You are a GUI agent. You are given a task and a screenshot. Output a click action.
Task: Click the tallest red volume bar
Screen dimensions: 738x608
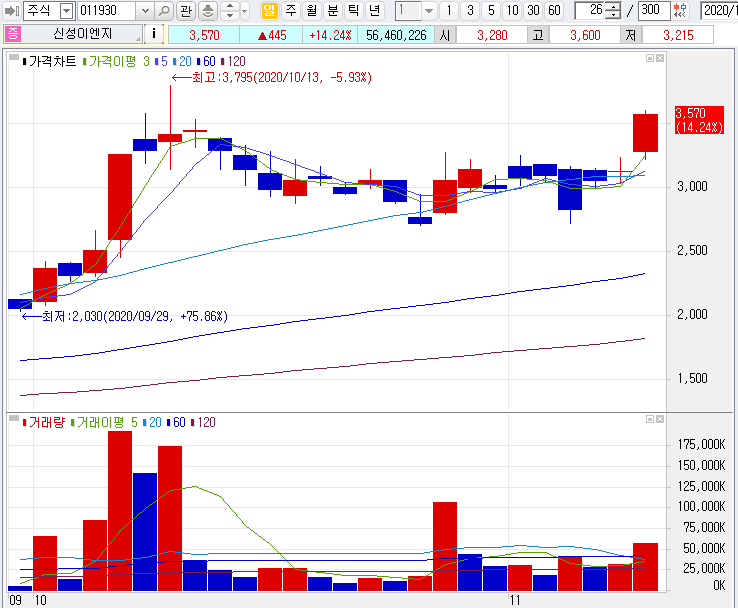tap(120, 511)
